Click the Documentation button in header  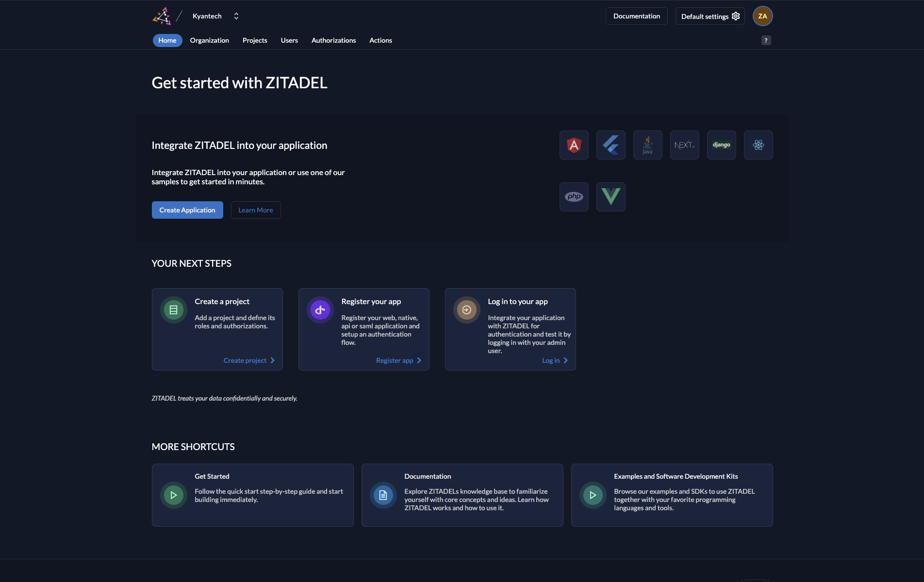[x=637, y=16]
